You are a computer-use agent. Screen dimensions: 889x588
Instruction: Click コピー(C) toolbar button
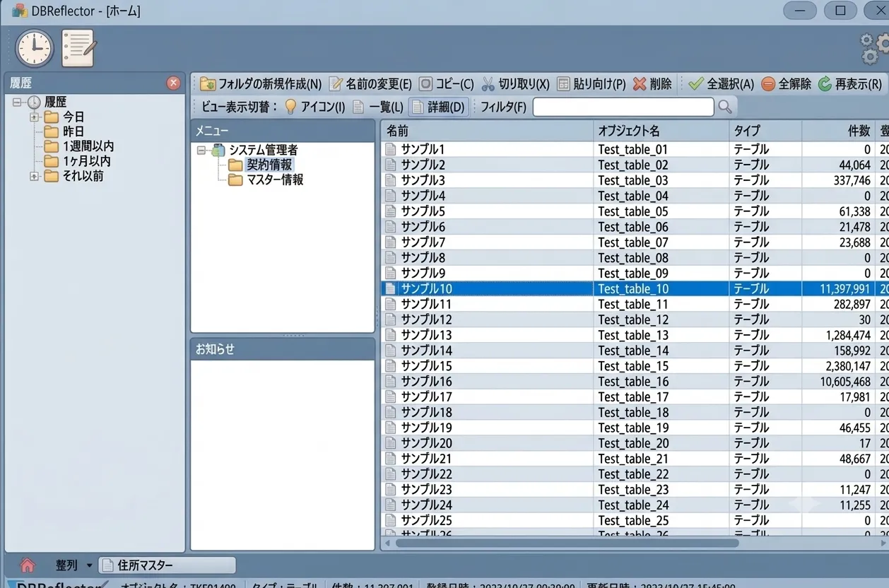tap(446, 83)
